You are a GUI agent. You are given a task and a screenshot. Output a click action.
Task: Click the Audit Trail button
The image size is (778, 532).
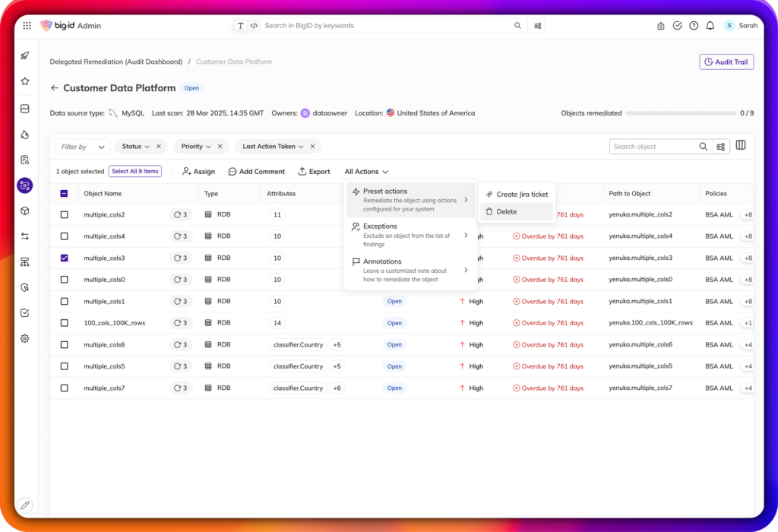[726, 62]
